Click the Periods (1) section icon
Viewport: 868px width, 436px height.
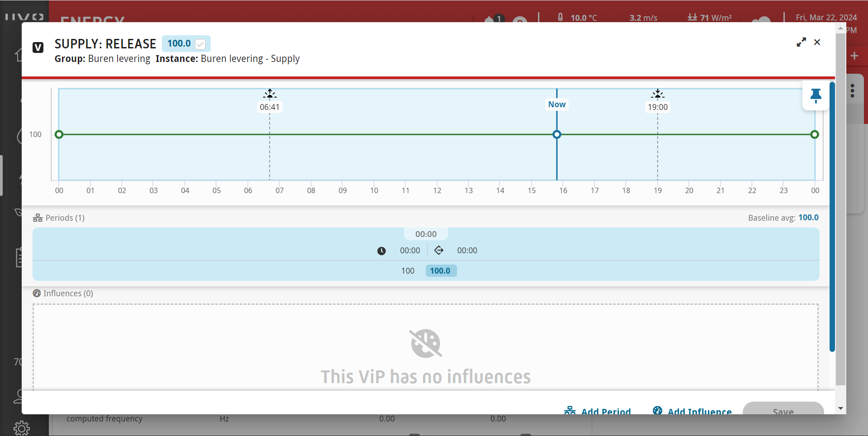[38, 218]
